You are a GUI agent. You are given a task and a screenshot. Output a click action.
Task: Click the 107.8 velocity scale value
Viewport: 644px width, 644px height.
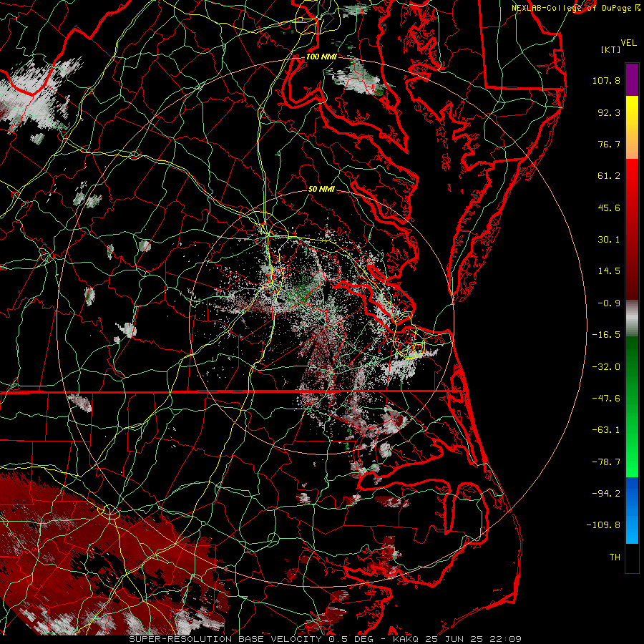click(606, 80)
